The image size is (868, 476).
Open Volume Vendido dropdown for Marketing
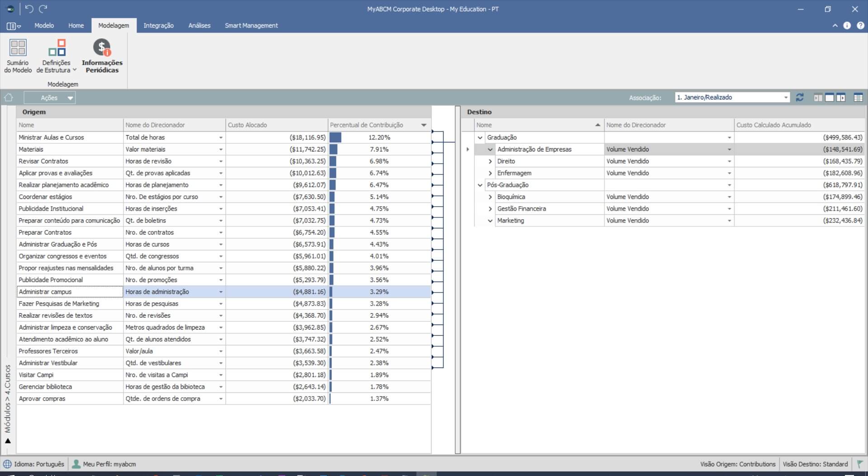point(729,221)
